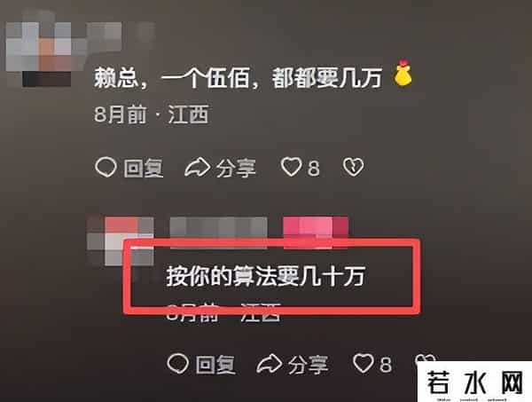The height and width of the screenshot is (402, 532).
Task: Like the second comment with heart icon
Action: 364,363
